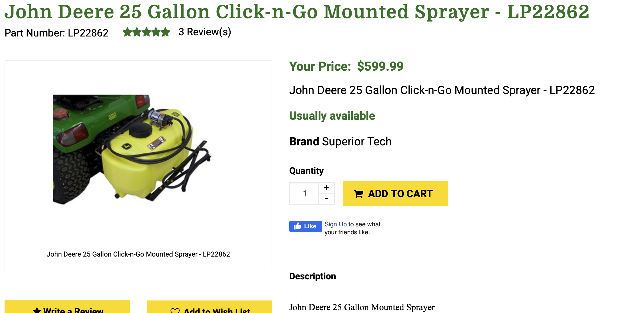The height and width of the screenshot is (313, 644).
Task: Click the thumbs-up icon
Action: [x=297, y=226]
